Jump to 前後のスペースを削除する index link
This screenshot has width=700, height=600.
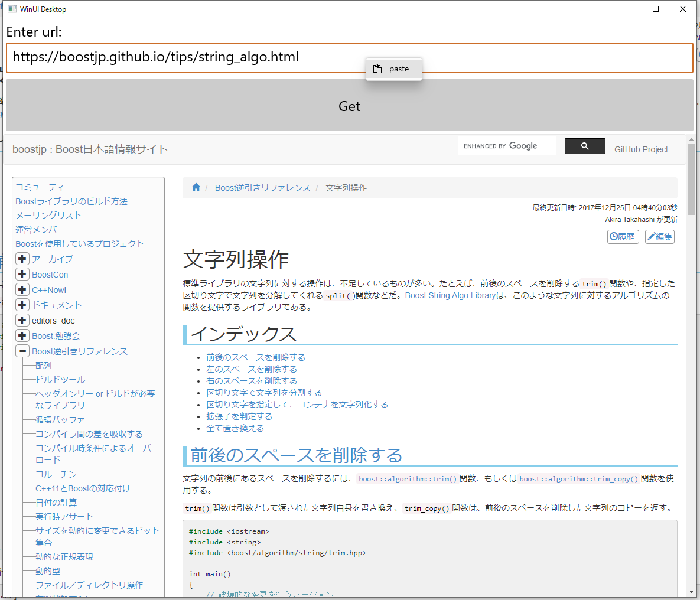click(256, 357)
